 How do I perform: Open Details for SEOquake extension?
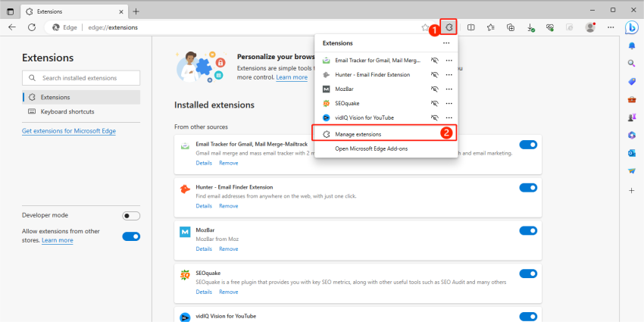pos(204,292)
